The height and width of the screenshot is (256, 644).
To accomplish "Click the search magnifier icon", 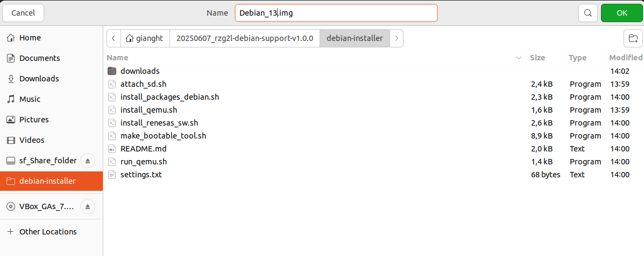I will (x=588, y=13).
